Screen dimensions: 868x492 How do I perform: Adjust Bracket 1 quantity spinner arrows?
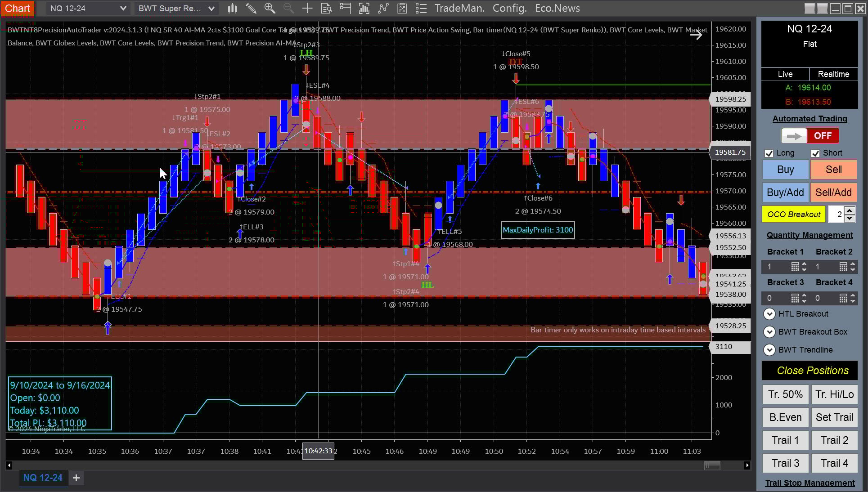(x=805, y=267)
